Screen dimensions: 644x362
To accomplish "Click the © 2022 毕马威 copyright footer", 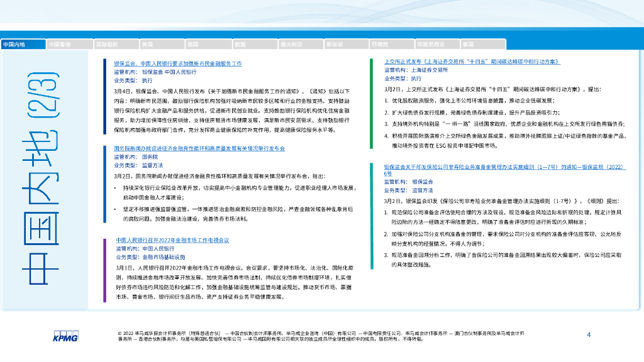I will tap(321, 336).
